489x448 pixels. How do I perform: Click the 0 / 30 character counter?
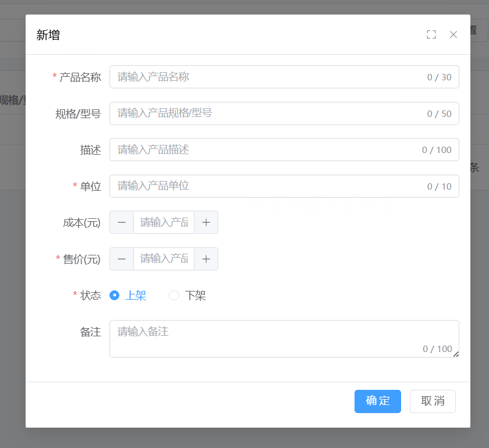point(439,77)
